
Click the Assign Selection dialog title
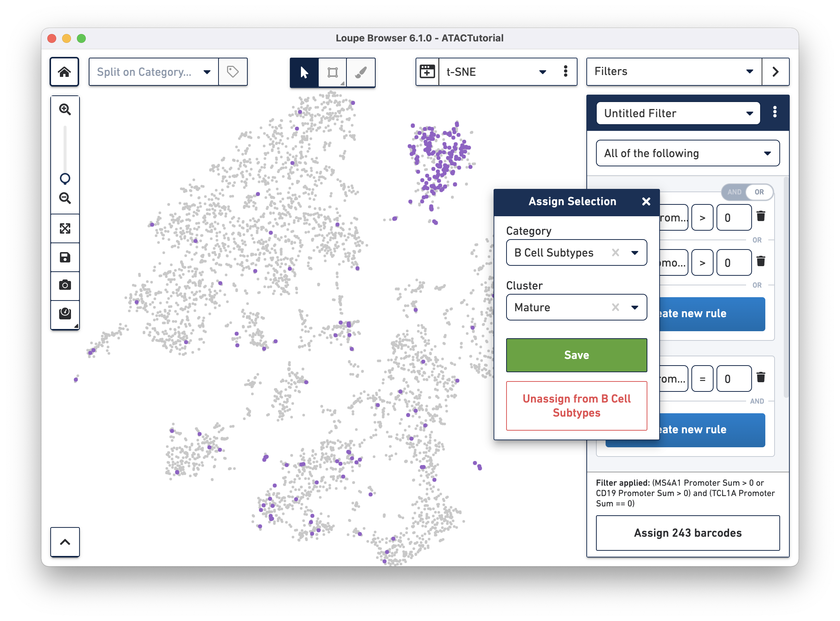click(572, 201)
